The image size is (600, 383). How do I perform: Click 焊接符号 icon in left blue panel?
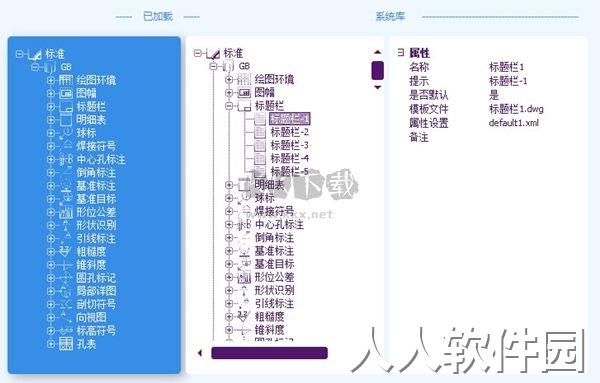(x=66, y=146)
